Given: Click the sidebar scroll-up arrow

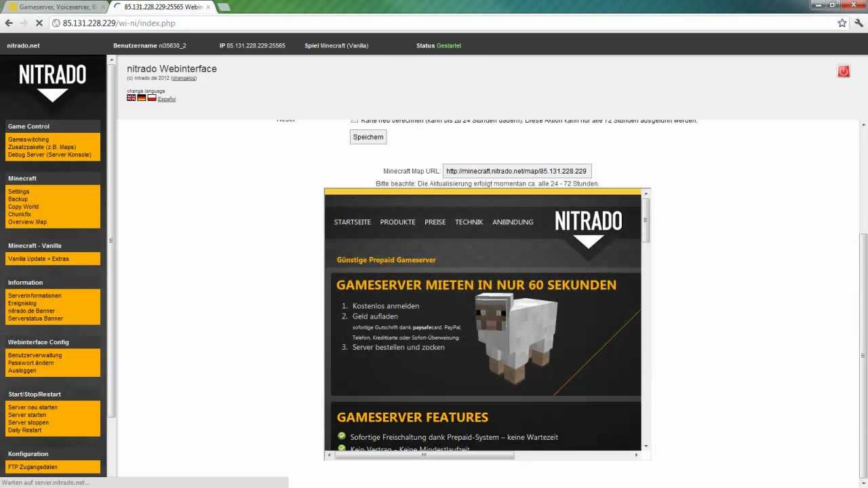Looking at the screenshot, I should (x=112, y=60).
